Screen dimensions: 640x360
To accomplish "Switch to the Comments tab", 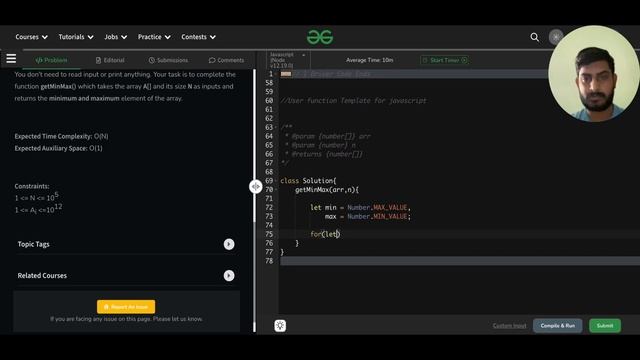I will [226, 60].
